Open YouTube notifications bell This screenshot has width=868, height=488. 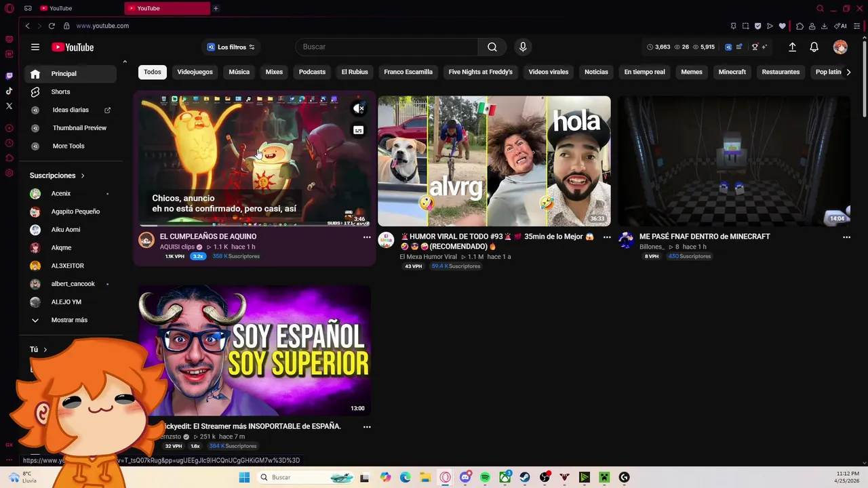[x=814, y=47]
